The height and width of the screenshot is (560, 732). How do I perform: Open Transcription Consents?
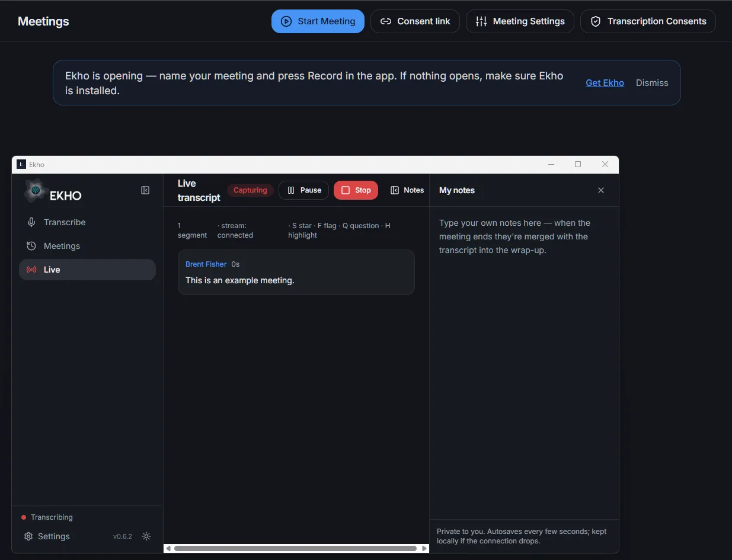[x=648, y=21]
